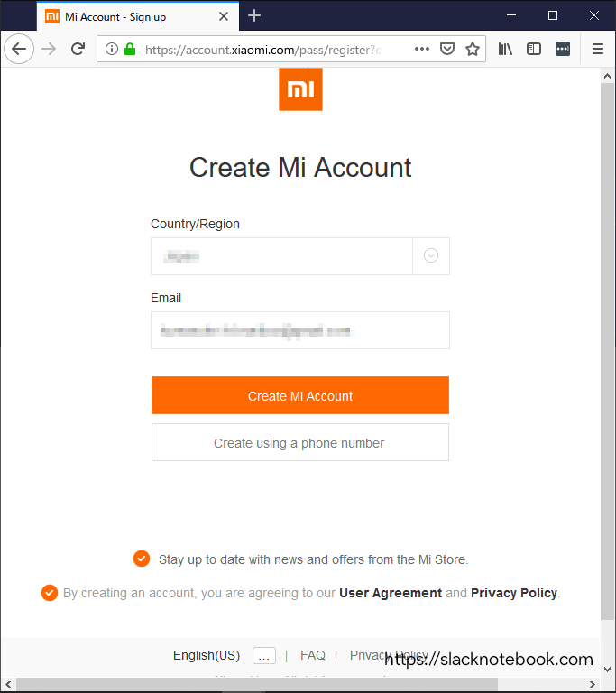Choose Create using a phone number
Image resolution: width=616 pixels, height=693 pixels.
(x=300, y=442)
